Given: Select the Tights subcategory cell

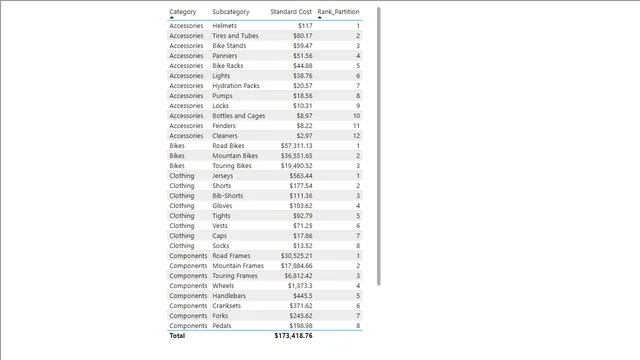Looking at the screenshot, I should (221, 216).
